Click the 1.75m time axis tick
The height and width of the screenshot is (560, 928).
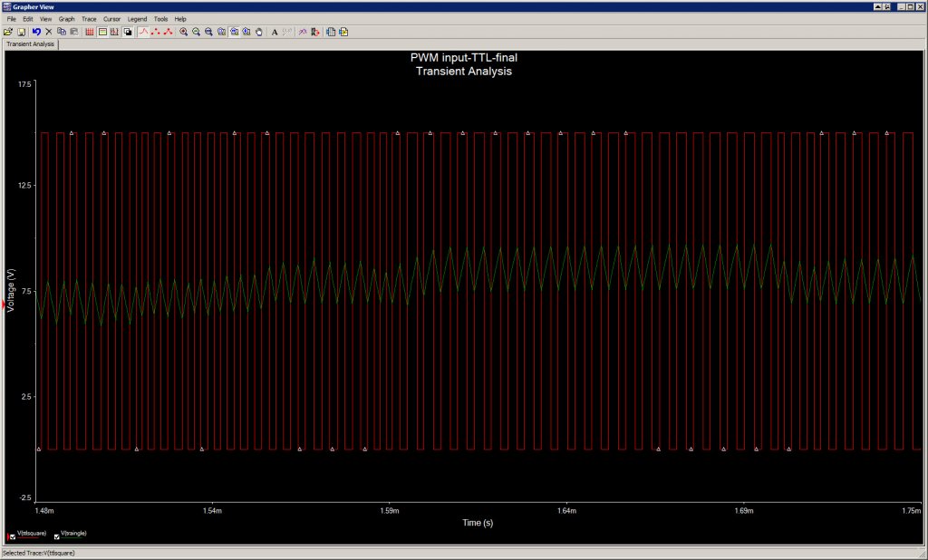coord(912,510)
